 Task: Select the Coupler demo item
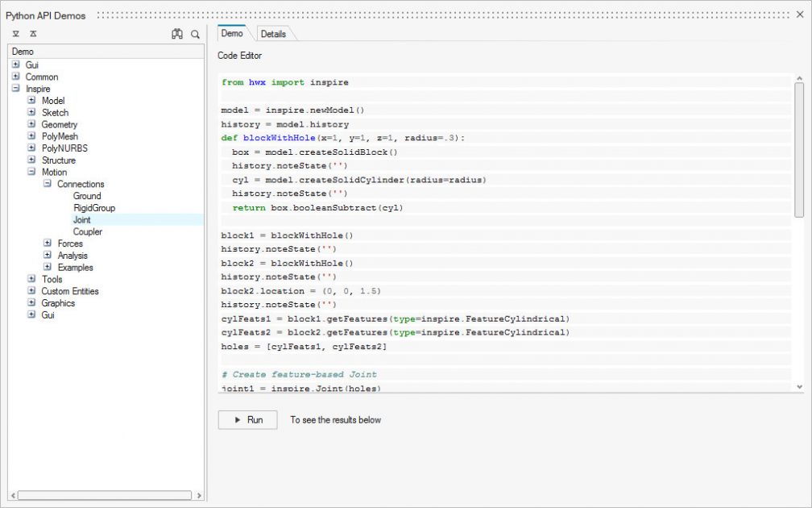click(x=87, y=231)
